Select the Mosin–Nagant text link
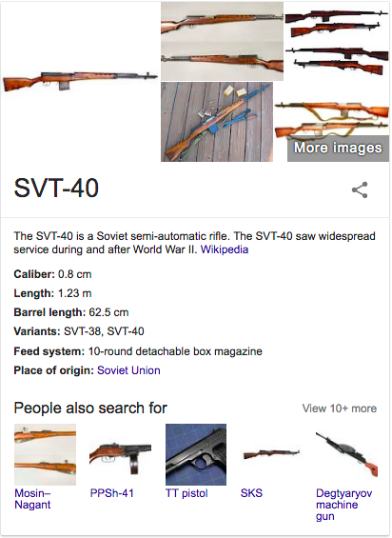Viewport: 392px width, 538px height. 32,499
